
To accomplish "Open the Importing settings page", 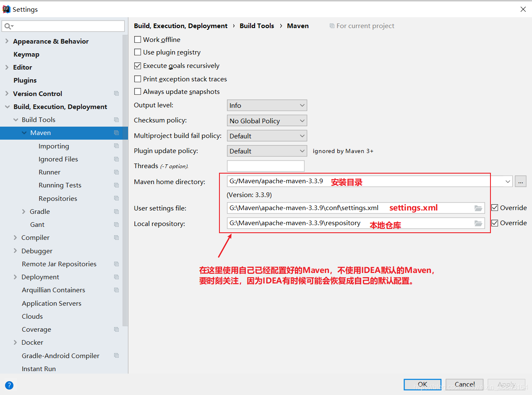I will (54, 146).
